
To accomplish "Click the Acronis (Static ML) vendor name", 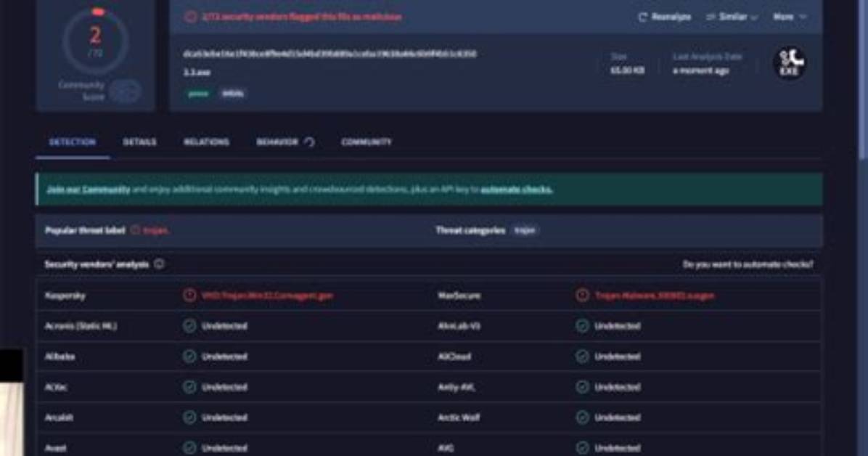I will pos(81,326).
